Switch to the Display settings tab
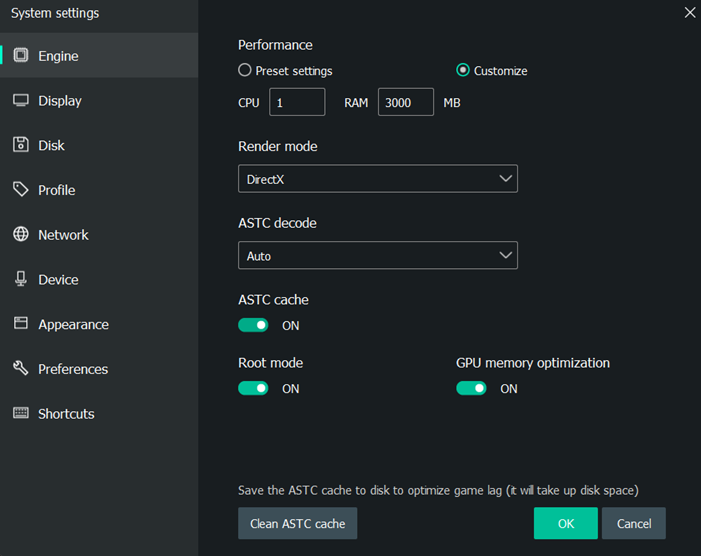This screenshot has width=701, height=556. click(x=99, y=101)
